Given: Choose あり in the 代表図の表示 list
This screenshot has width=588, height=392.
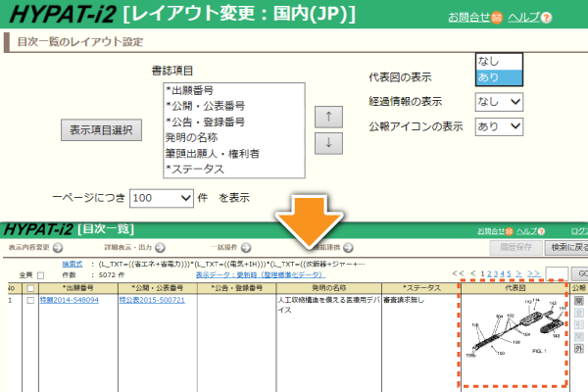Looking at the screenshot, I should click(499, 77).
